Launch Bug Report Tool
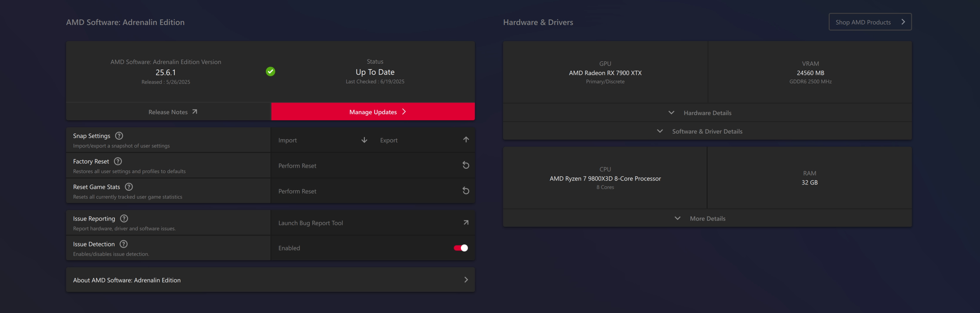This screenshot has width=980, height=313. click(x=373, y=223)
